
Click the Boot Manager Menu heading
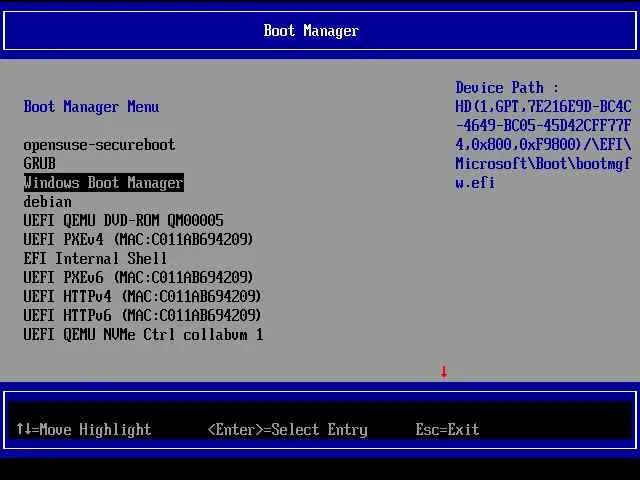[x=91, y=107]
